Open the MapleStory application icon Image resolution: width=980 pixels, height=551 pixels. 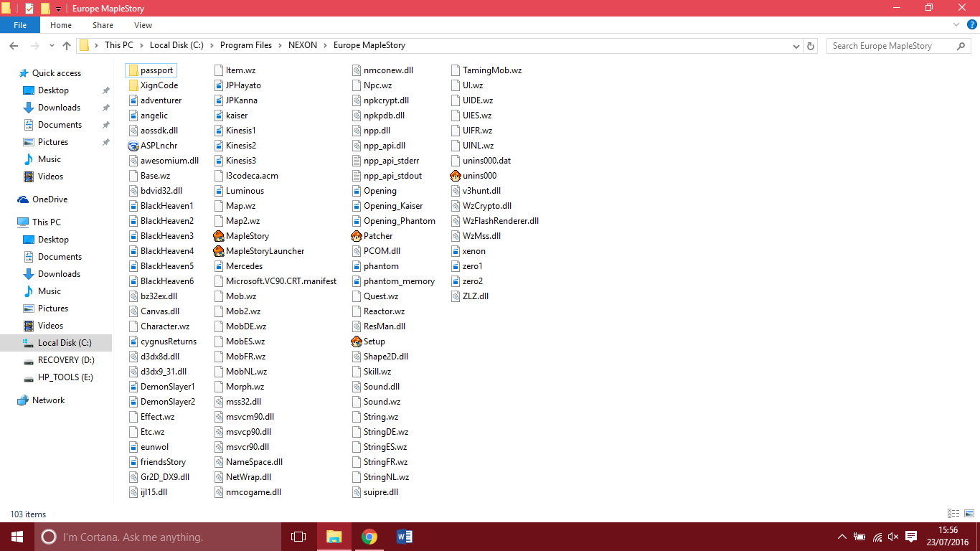coord(219,236)
